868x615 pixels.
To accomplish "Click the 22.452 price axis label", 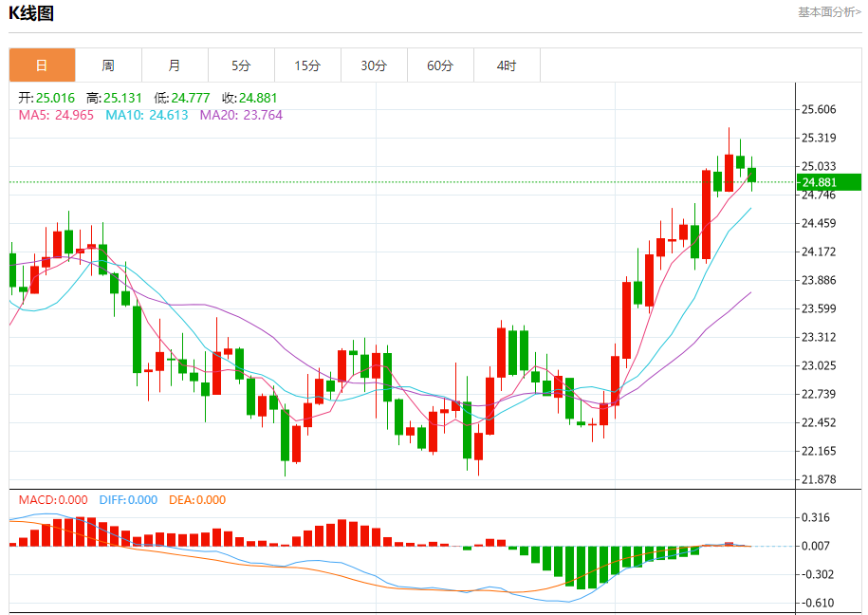I will [x=819, y=422].
